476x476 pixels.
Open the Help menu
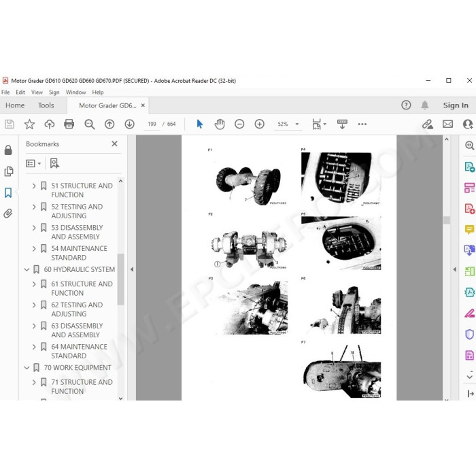coord(98,92)
